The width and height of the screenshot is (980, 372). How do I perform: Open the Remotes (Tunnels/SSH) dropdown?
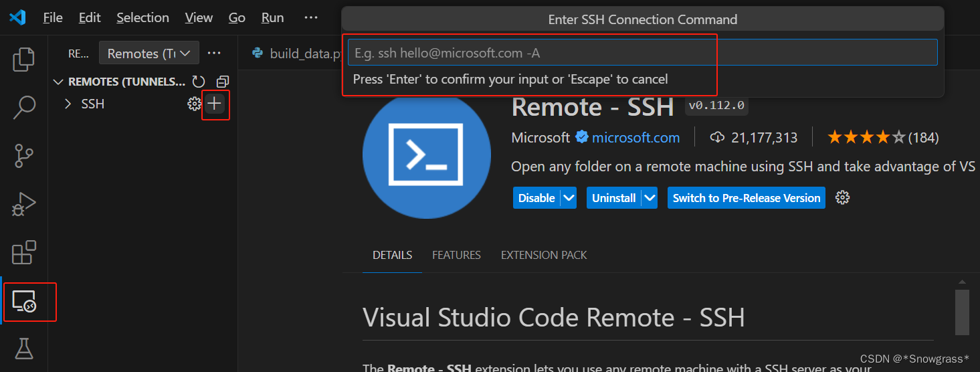click(x=149, y=53)
